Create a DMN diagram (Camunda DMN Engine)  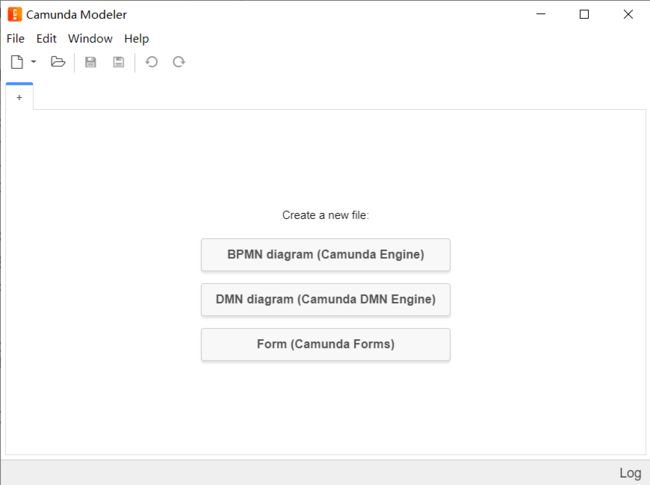(325, 299)
